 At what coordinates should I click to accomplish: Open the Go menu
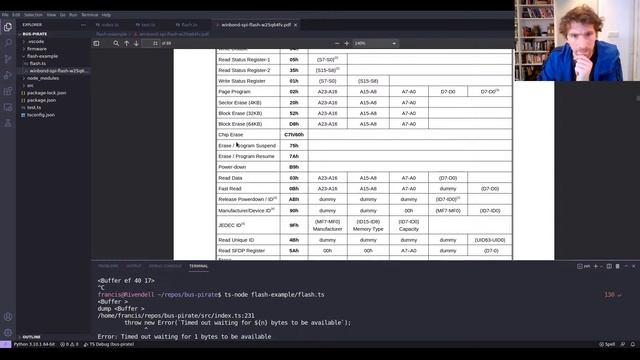(62, 15)
